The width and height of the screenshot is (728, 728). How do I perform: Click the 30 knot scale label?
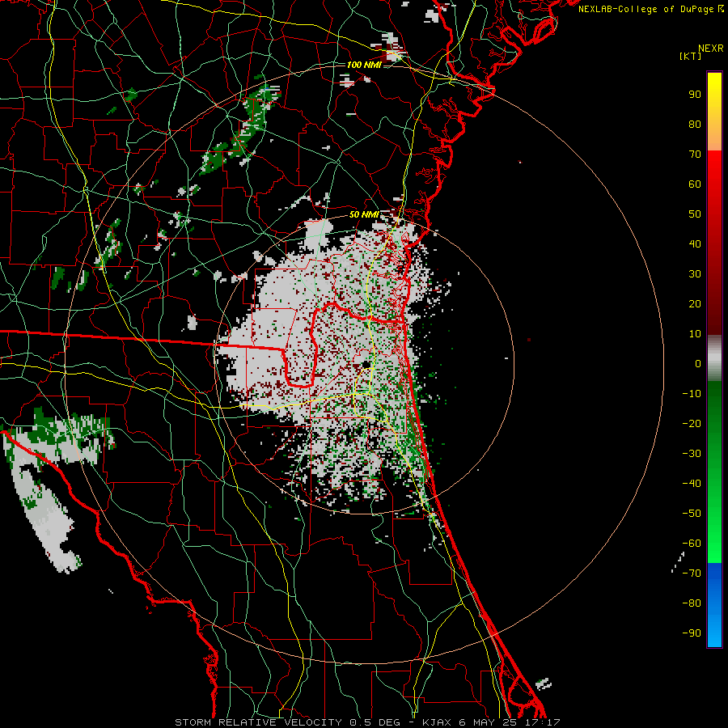click(x=695, y=274)
